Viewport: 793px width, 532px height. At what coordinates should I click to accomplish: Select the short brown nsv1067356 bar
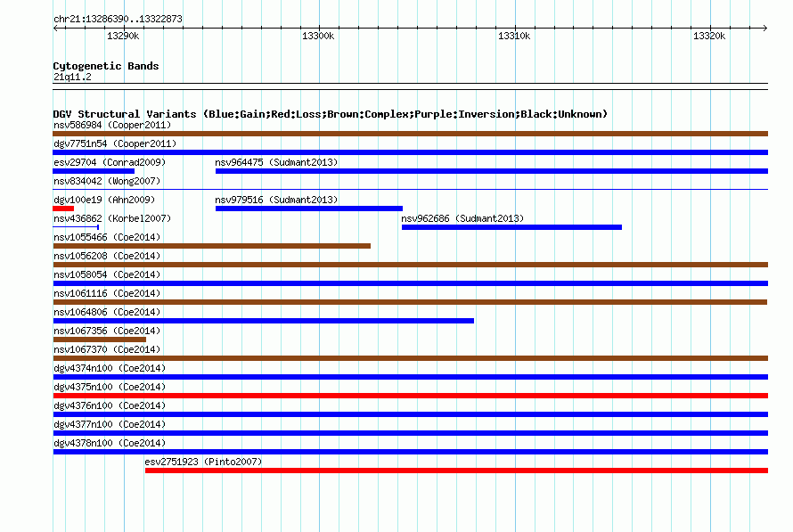[x=100, y=340]
